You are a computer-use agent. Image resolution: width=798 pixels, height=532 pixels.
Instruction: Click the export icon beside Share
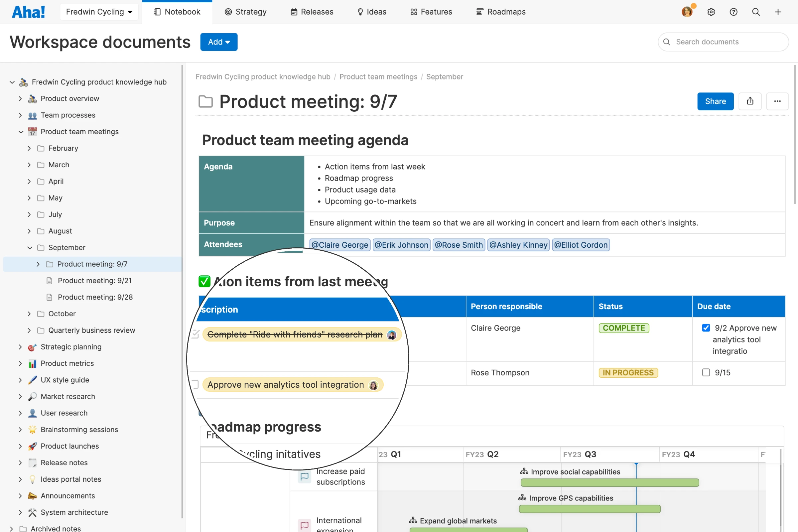750,101
